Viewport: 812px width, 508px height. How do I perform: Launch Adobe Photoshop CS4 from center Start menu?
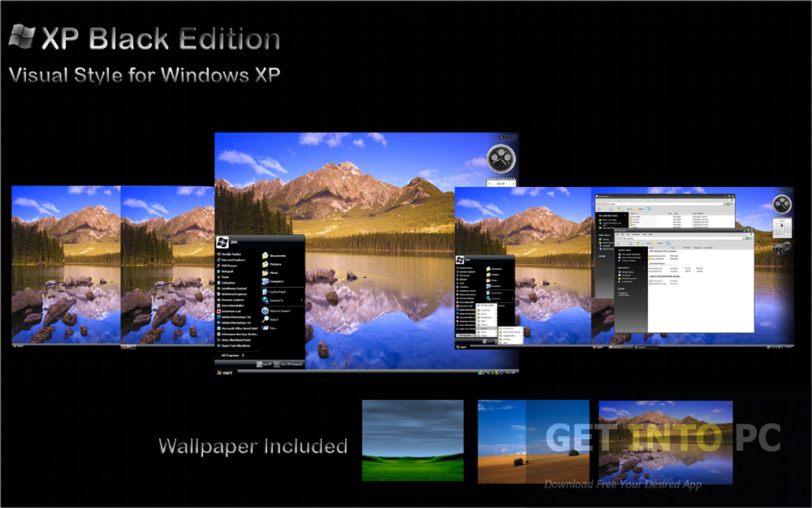[234, 317]
